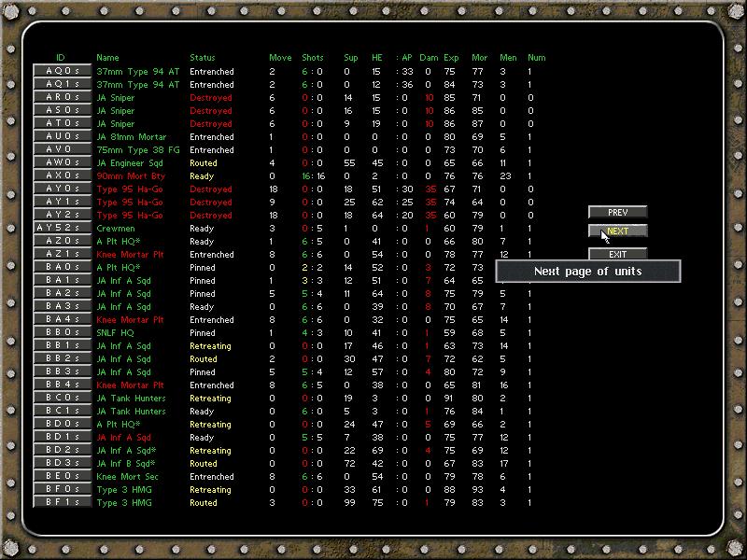747x560 pixels.
Task: Select SNLF HQ unit ID button BB0
Action: point(63,332)
